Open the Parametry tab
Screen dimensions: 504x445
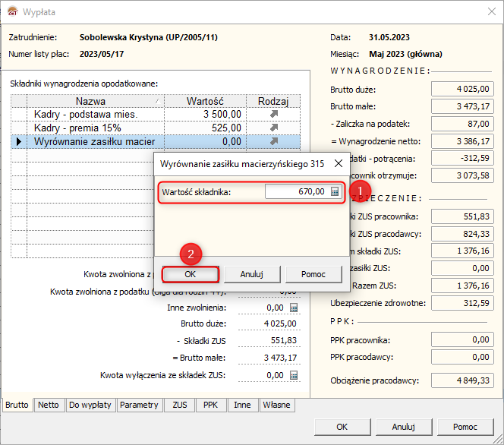pyautogui.click(x=139, y=405)
